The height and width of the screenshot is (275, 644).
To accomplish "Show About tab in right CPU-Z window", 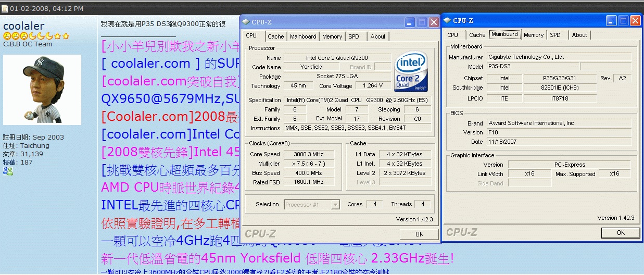I will 579,35.
